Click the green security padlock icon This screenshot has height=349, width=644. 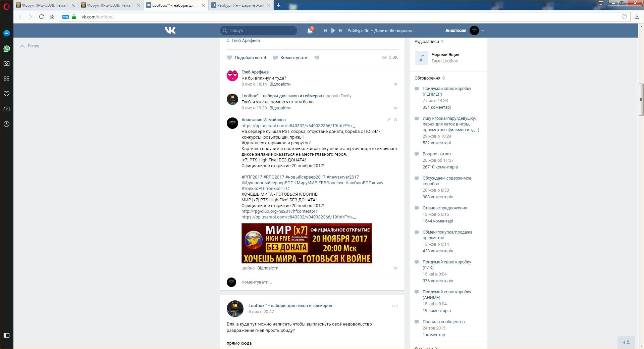[74, 17]
